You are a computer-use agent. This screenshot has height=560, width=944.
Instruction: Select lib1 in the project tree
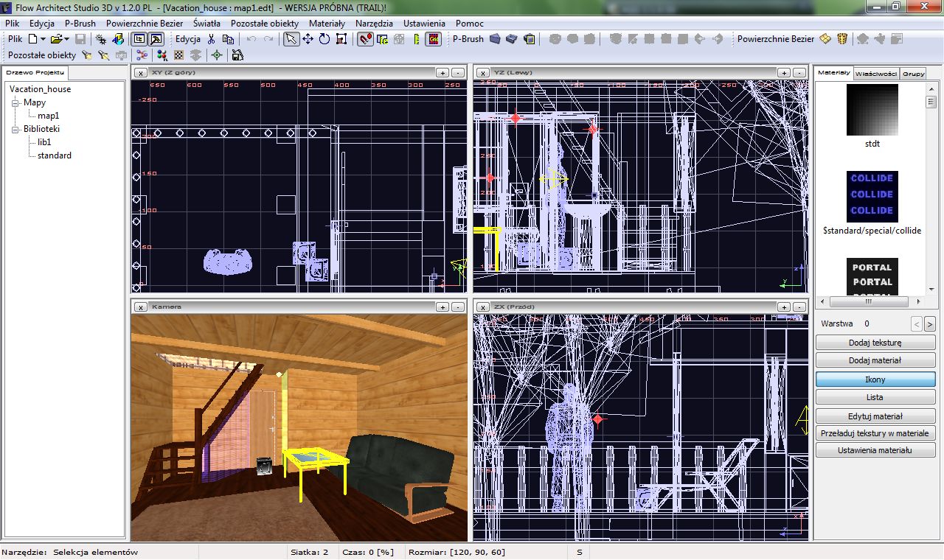point(44,142)
